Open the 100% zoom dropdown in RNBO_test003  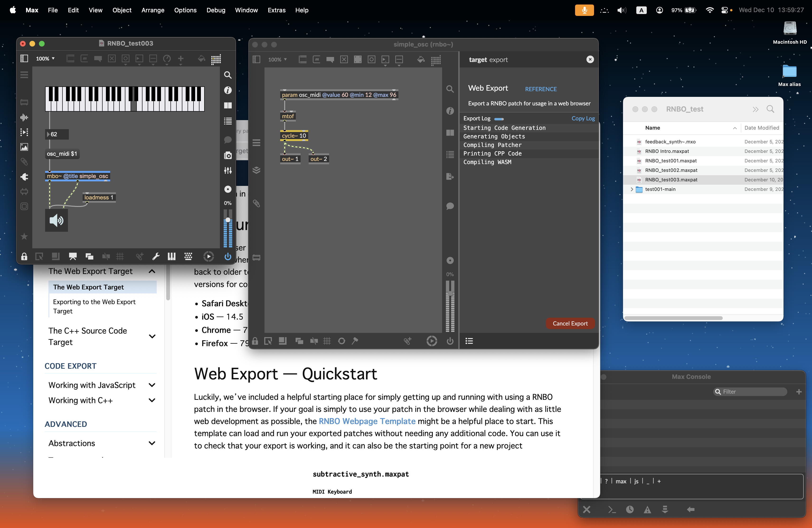coord(45,59)
